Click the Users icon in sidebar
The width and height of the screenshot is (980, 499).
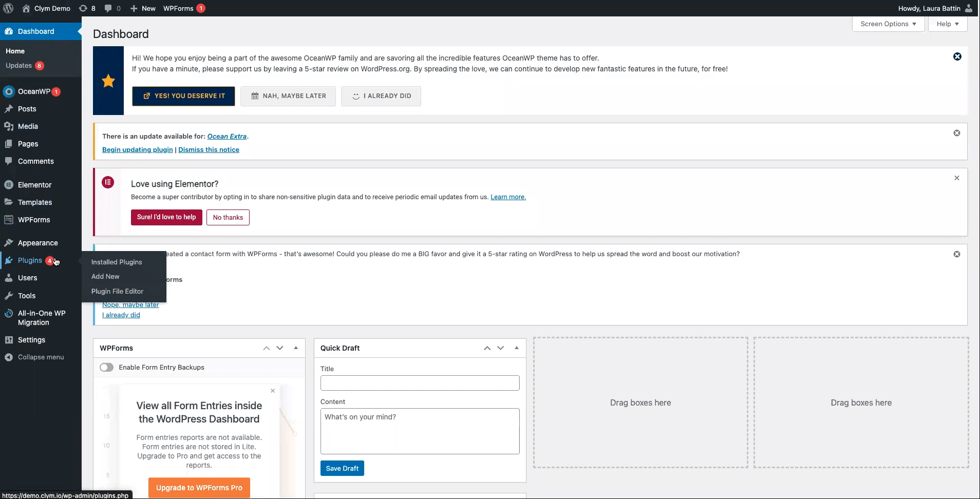click(x=9, y=278)
